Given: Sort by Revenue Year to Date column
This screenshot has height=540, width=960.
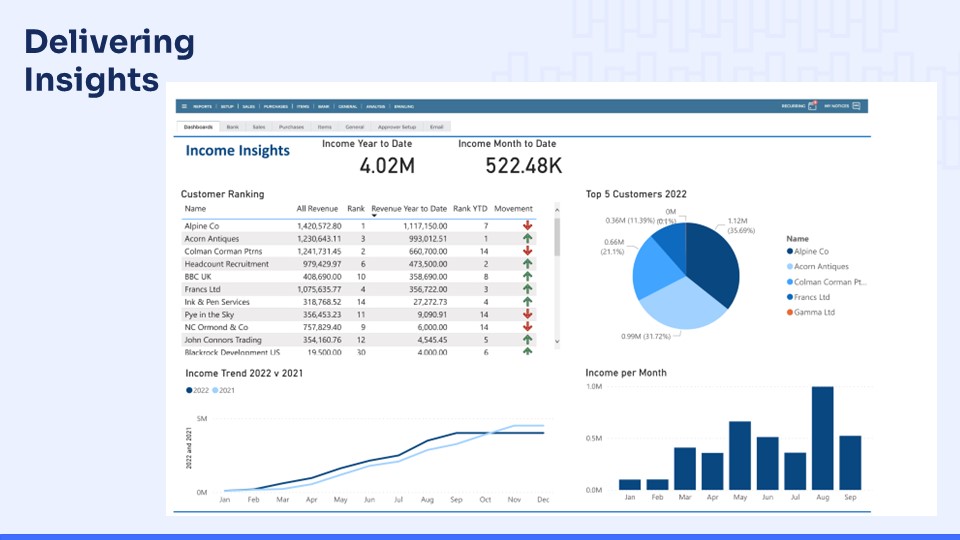Looking at the screenshot, I should [409, 209].
